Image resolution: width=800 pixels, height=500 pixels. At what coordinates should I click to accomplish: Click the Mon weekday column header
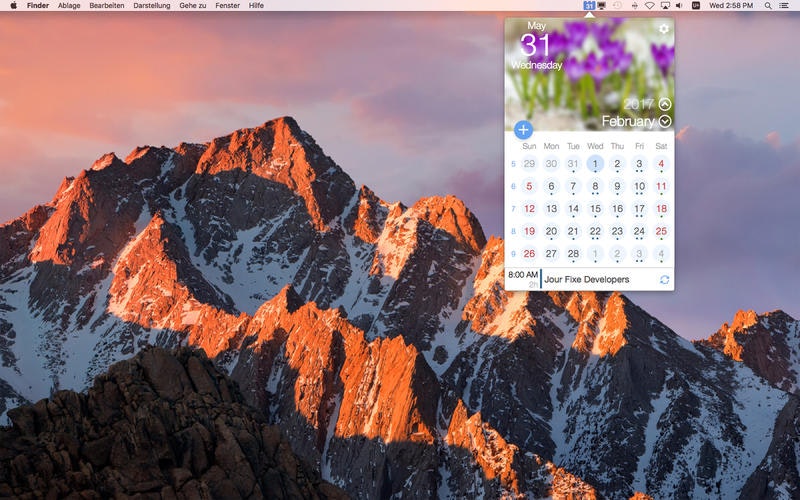click(x=551, y=146)
